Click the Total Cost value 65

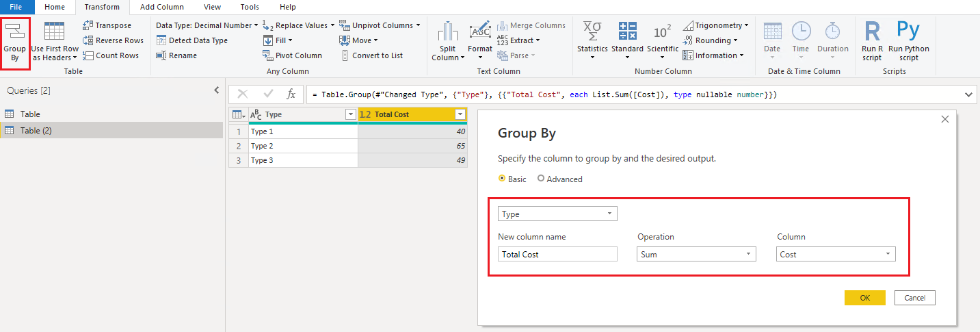tap(412, 146)
